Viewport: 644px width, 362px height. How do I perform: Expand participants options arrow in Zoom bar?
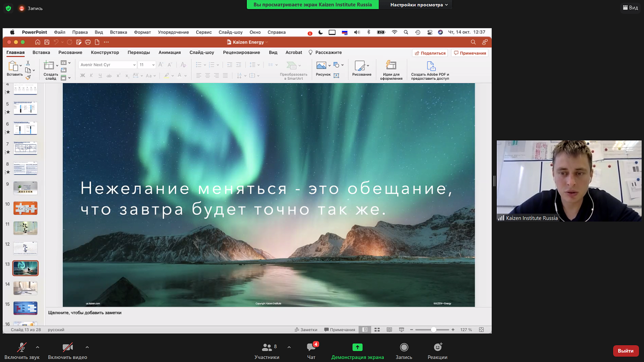(289, 347)
